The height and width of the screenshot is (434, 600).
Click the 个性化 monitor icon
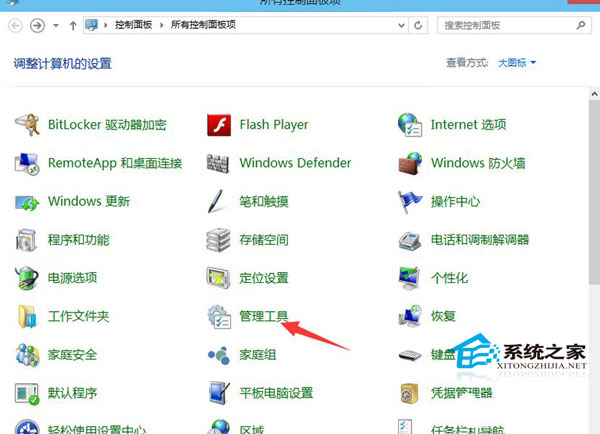(410, 278)
